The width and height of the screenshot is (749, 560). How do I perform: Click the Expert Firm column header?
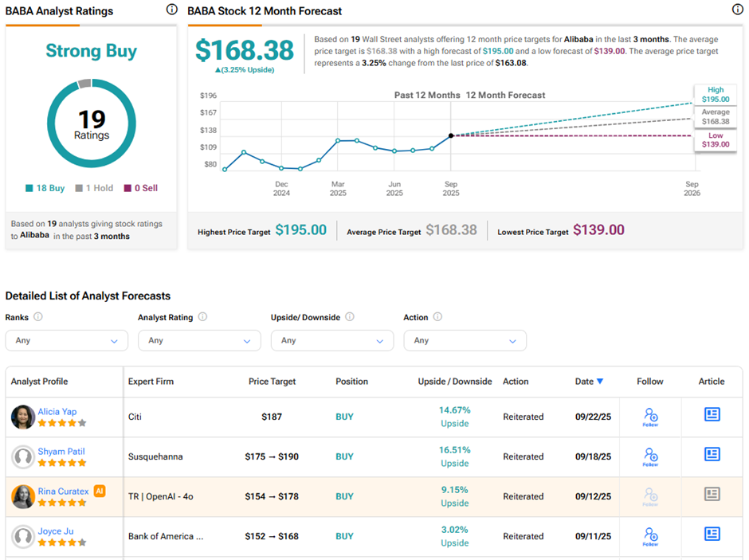(x=151, y=382)
